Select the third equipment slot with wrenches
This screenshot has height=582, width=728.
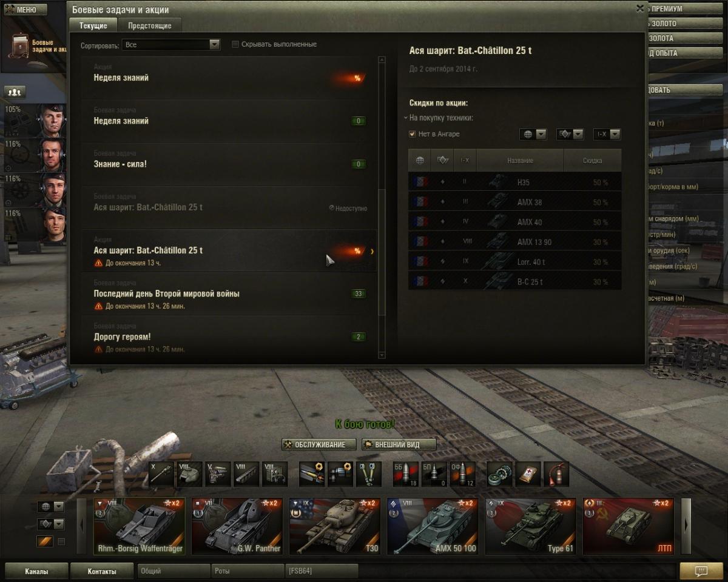point(369,473)
